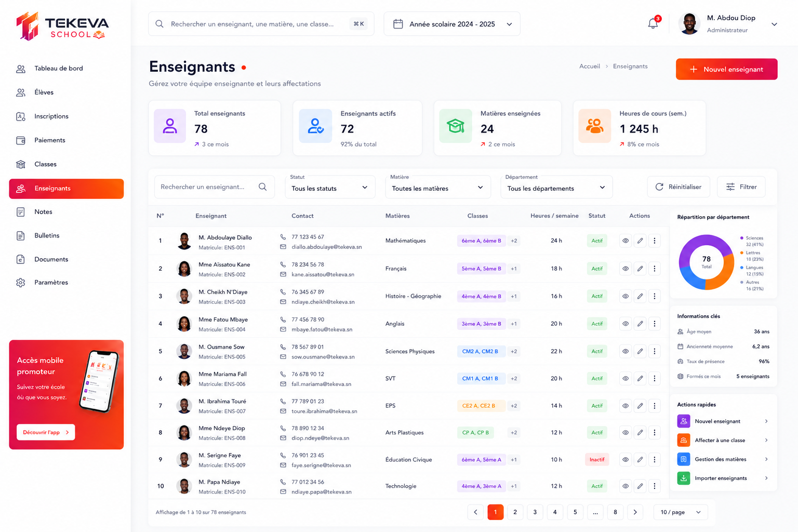View details eye icon for M. Cheikh N'Diaye
Screen dimensions: 798x532
pyautogui.click(x=626, y=296)
